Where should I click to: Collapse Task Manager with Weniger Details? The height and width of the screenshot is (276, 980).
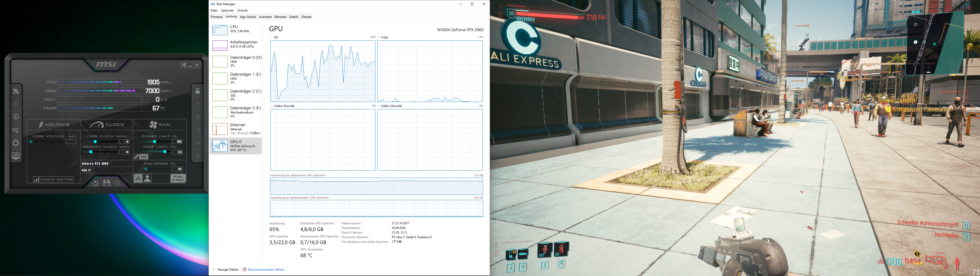click(225, 270)
